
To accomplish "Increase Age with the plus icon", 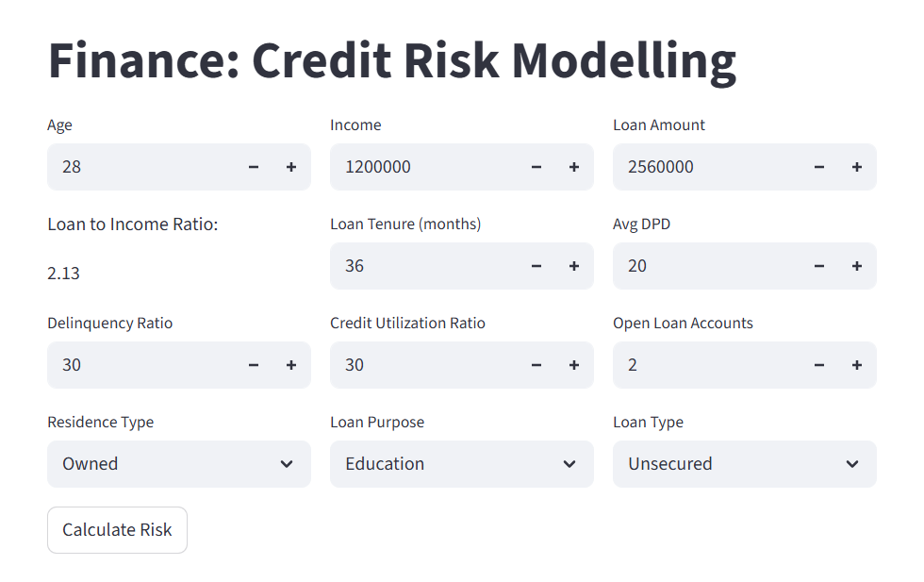I will [x=291, y=167].
